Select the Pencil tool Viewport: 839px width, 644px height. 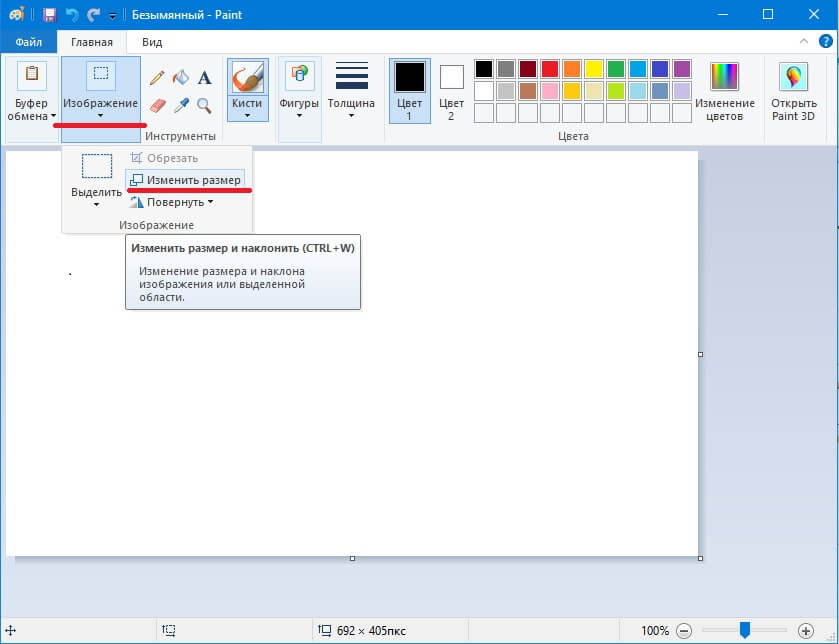coord(157,78)
